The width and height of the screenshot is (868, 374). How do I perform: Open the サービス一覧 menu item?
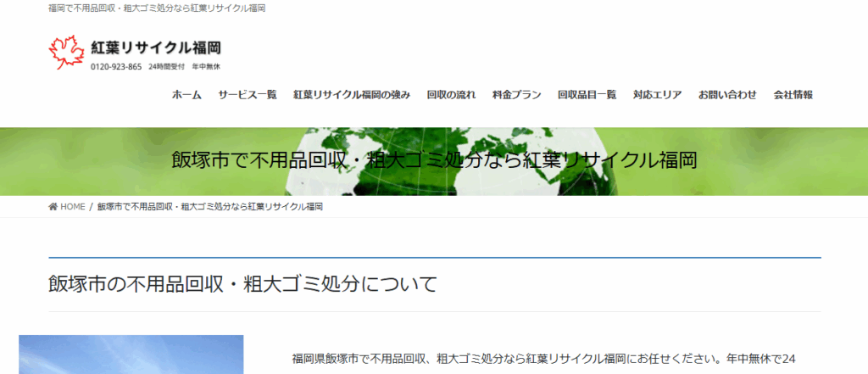click(247, 95)
